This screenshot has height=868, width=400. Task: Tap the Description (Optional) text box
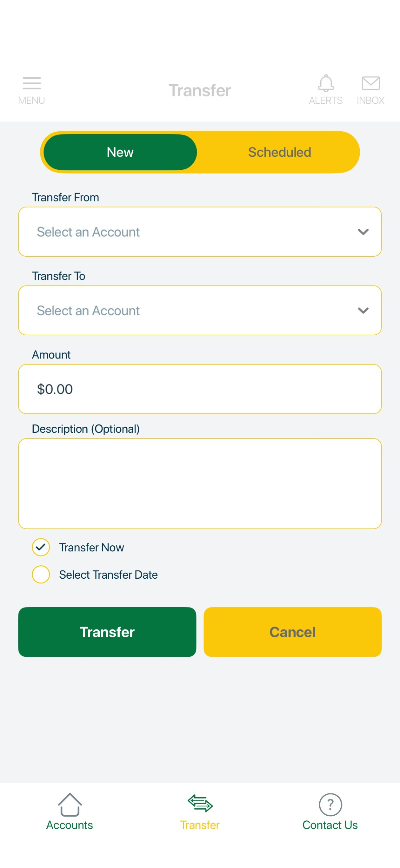200,483
